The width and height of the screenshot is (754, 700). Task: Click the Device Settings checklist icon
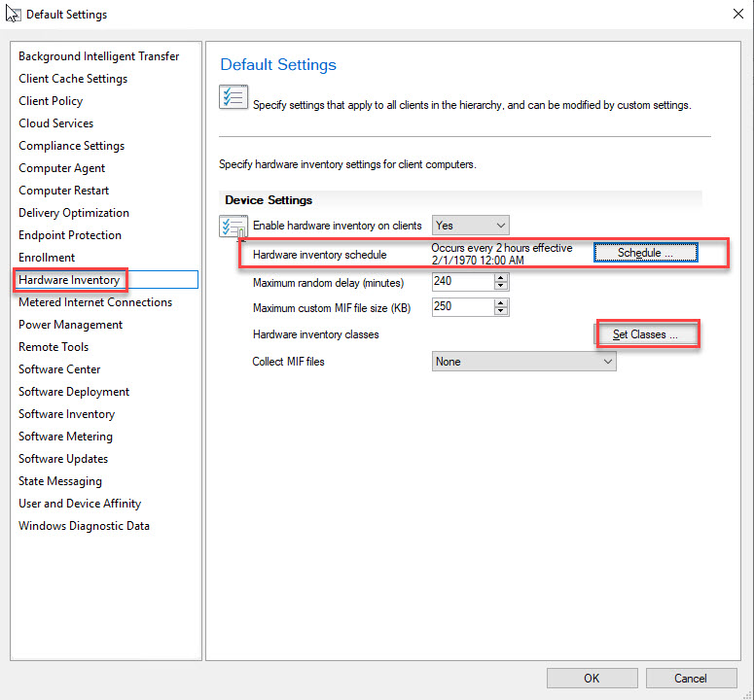pyautogui.click(x=233, y=227)
